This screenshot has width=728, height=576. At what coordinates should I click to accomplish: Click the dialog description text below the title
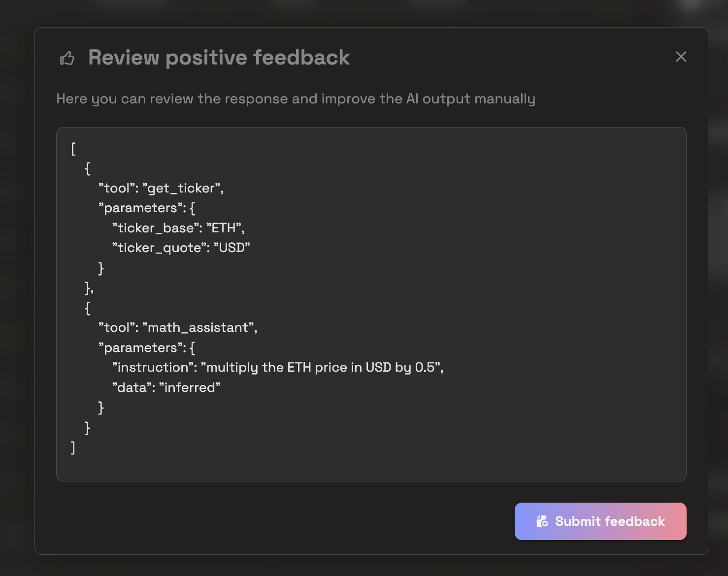point(296,98)
